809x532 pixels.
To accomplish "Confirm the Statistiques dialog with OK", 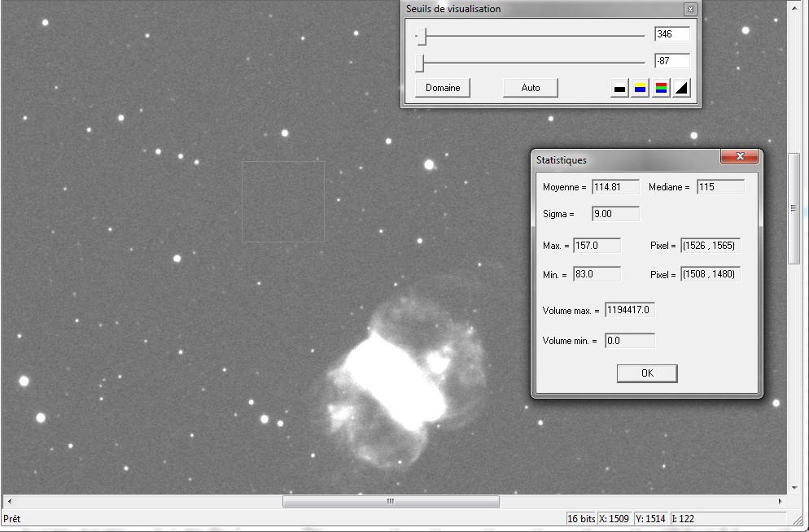I will point(647,373).
